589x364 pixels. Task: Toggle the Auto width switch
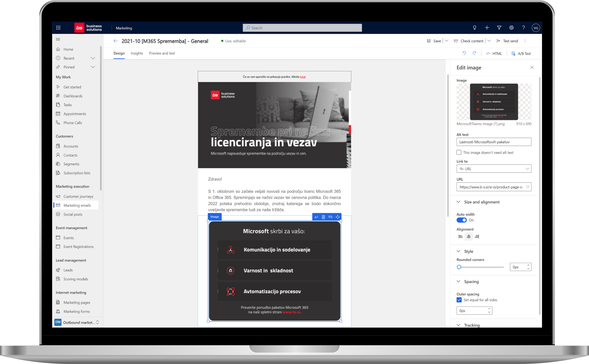(461, 220)
